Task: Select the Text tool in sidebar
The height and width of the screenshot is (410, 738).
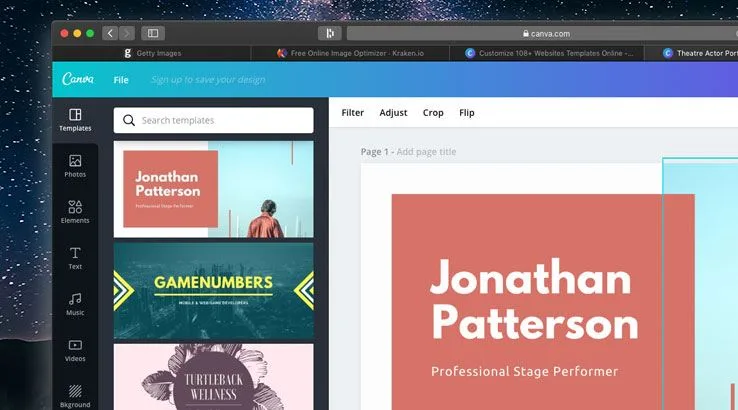Action: pyautogui.click(x=75, y=258)
